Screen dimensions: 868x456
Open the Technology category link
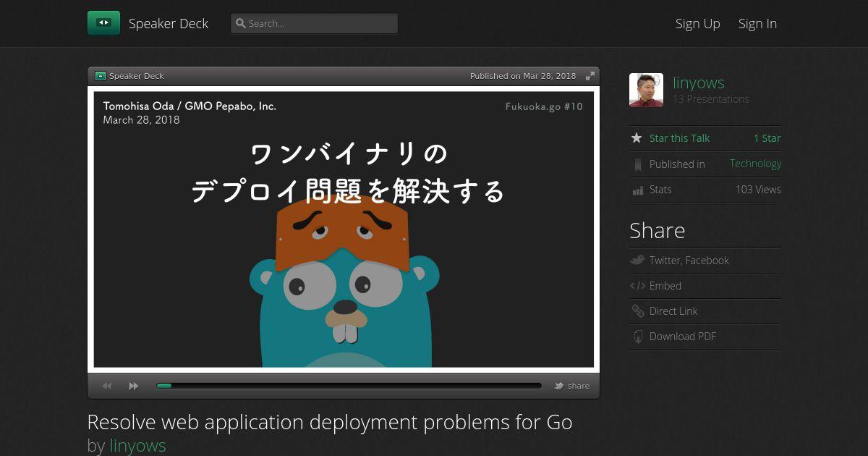pyautogui.click(x=755, y=164)
